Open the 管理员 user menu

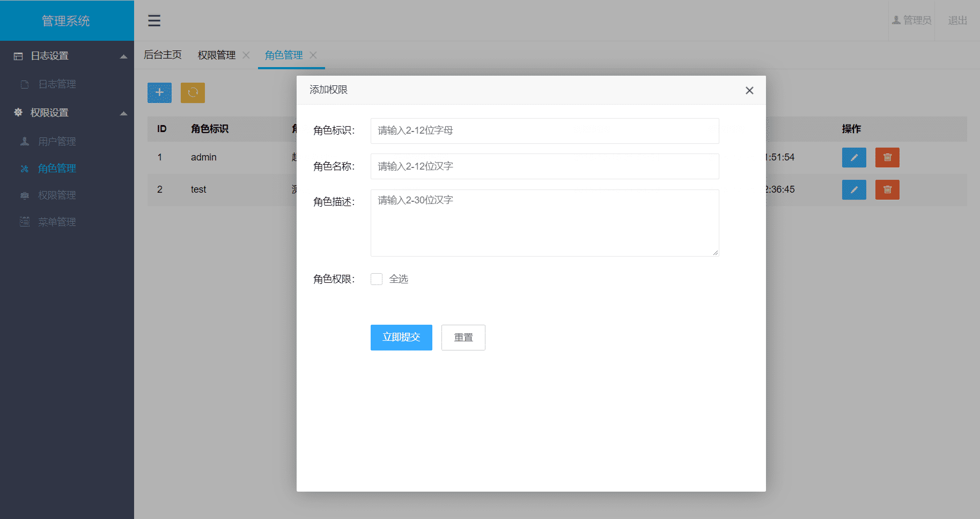912,20
